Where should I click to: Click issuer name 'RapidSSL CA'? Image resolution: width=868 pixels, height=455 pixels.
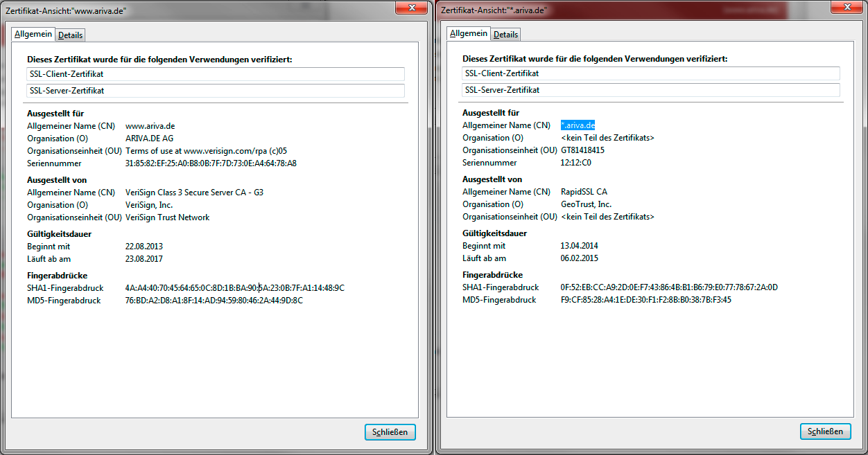click(x=584, y=192)
